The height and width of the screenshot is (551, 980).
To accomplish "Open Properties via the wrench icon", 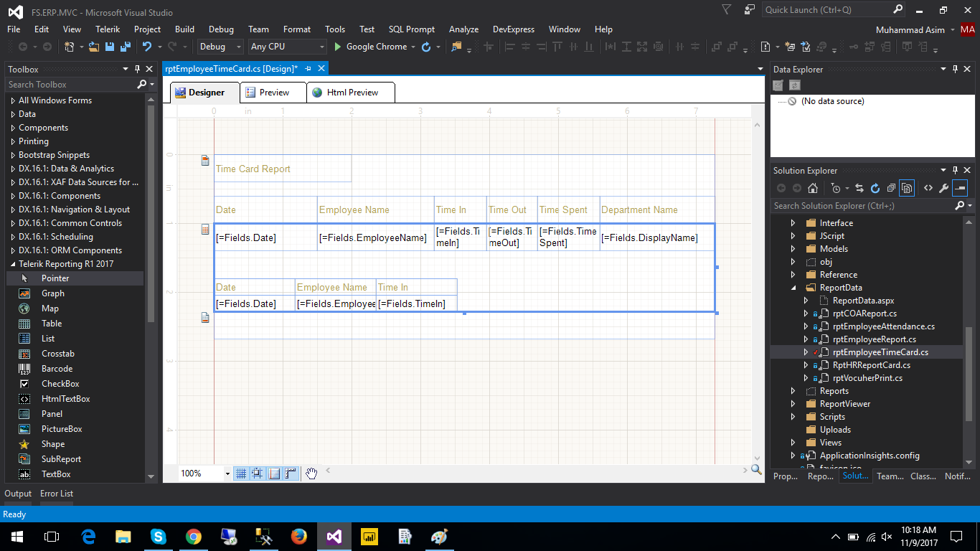I will (943, 189).
